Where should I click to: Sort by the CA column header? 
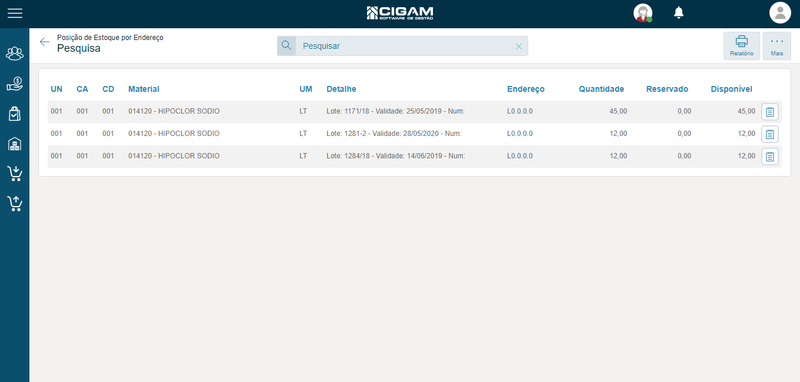click(82, 89)
